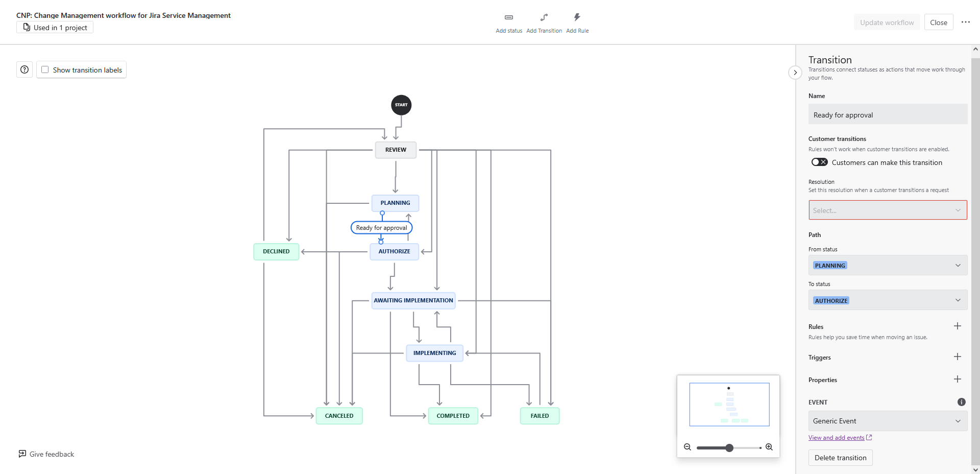This screenshot has width=980, height=474.
Task: Click the Add Rule lightning icon
Action: [x=577, y=17]
